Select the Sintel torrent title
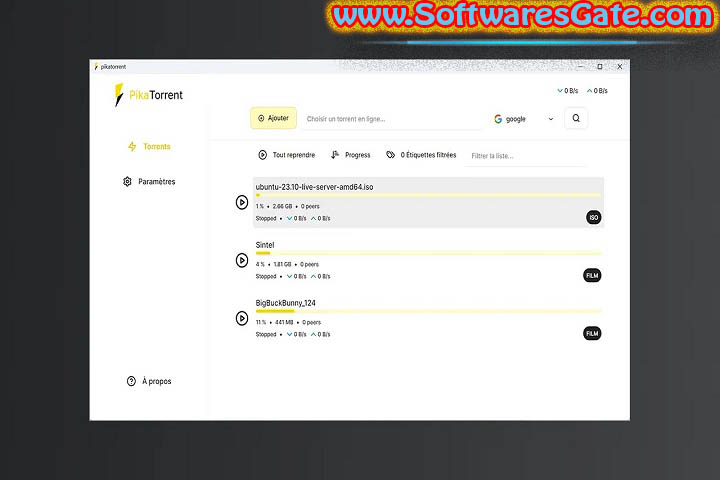The image size is (720, 480). [265, 245]
